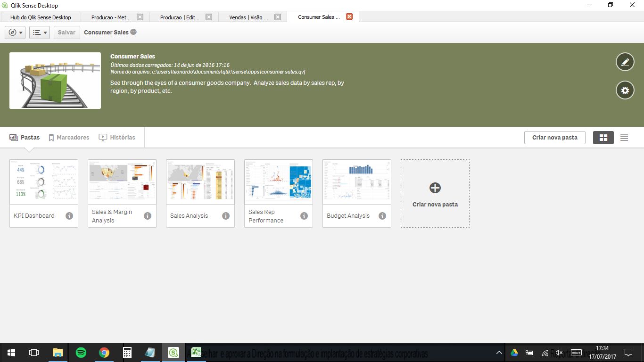Show hidden system tray icons
Viewport: 644px width, 362px height.
click(x=499, y=353)
